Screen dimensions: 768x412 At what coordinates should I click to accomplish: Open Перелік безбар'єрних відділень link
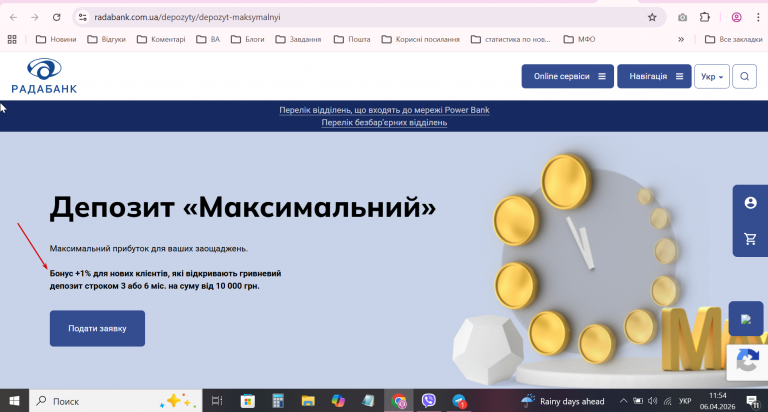coord(384,122)
